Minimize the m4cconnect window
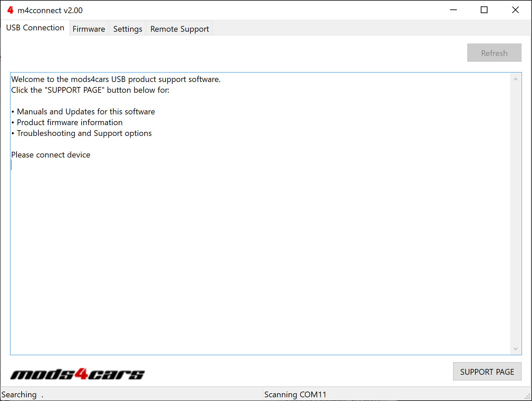Viewport: 532px width, 401px height. tap(453, 10)
